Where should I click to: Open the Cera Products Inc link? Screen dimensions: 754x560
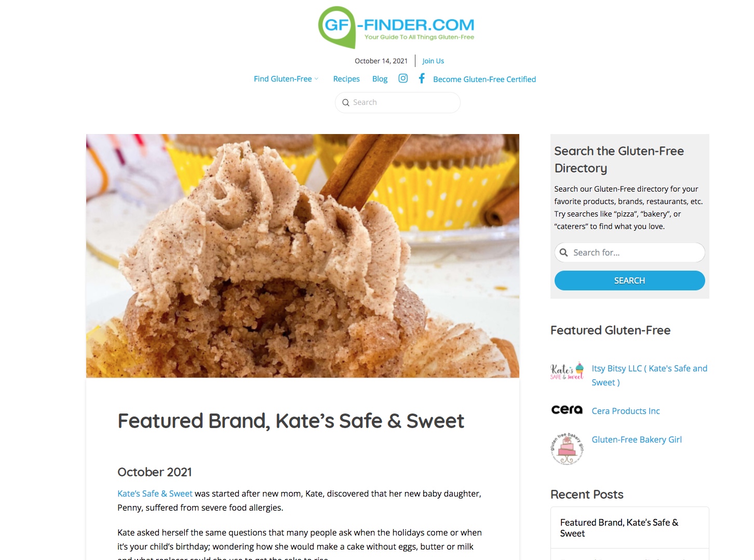point(626,411)
